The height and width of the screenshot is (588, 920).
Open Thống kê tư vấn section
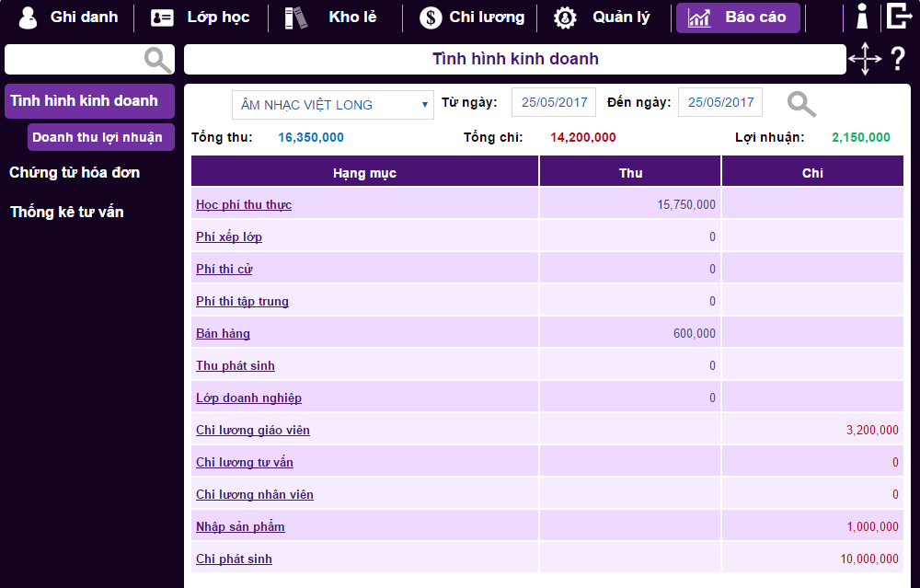(66, 212)
